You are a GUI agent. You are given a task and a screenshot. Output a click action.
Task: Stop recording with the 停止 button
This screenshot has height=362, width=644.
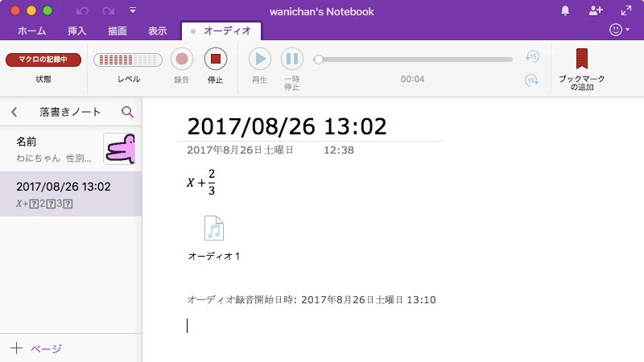pos(215,59)
